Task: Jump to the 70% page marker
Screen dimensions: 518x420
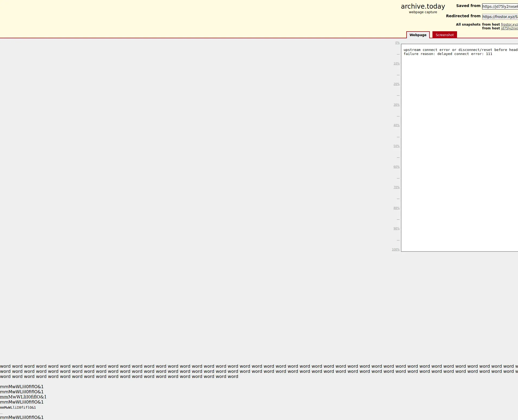Action: point(396,187)
